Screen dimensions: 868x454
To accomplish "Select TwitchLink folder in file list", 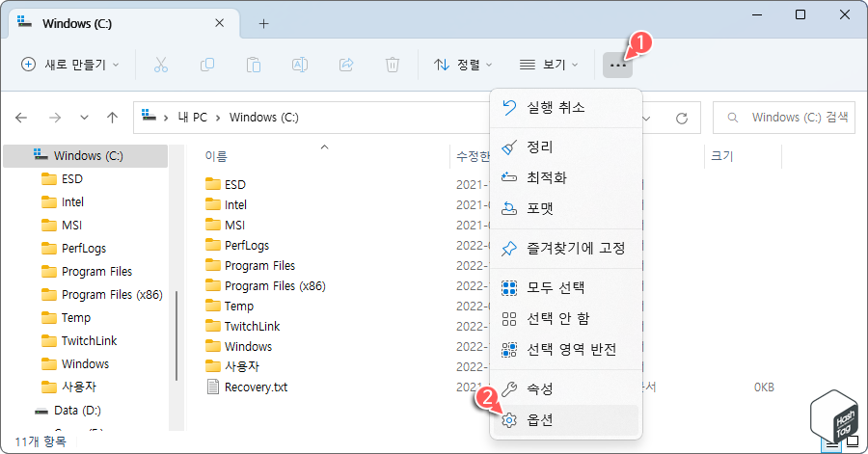I will [243, 326].
